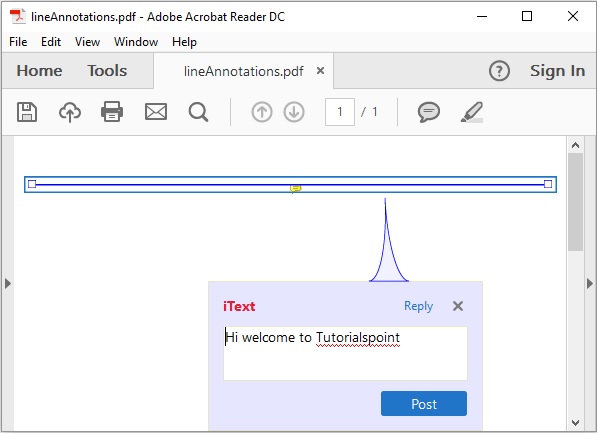598x434 pixels.
Task: Click the Post button
Action: pos(424,403)
